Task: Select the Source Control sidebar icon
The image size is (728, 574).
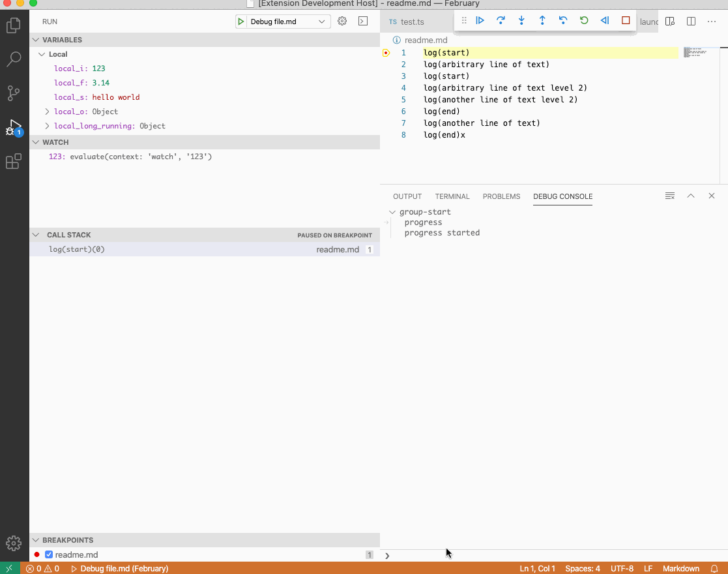Action: coord(14,93)
